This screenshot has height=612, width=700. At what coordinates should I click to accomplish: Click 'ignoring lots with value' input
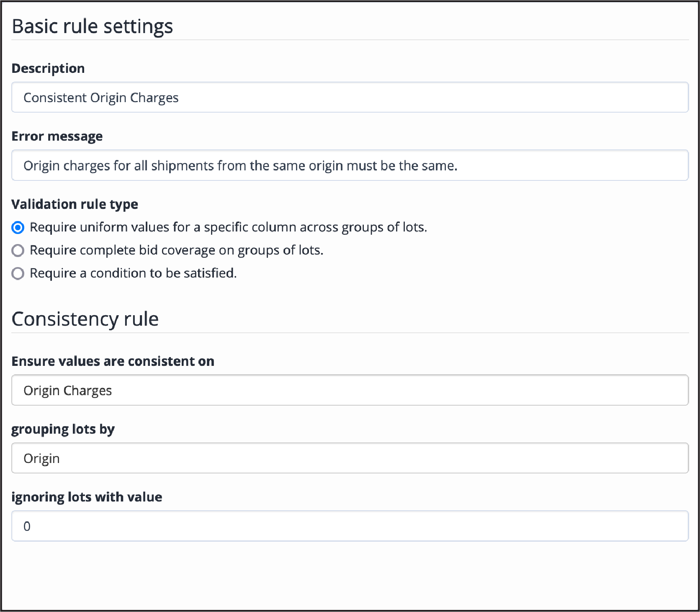point(350,526)
